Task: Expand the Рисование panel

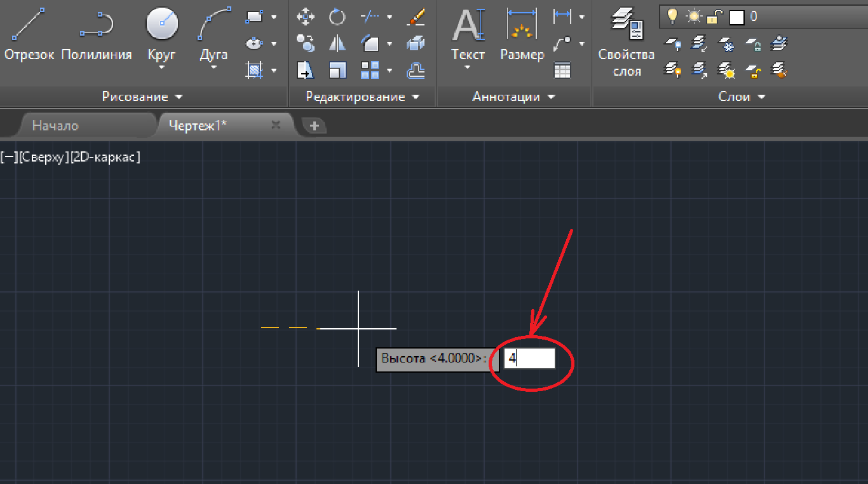Action: click(x=142, y=97)
